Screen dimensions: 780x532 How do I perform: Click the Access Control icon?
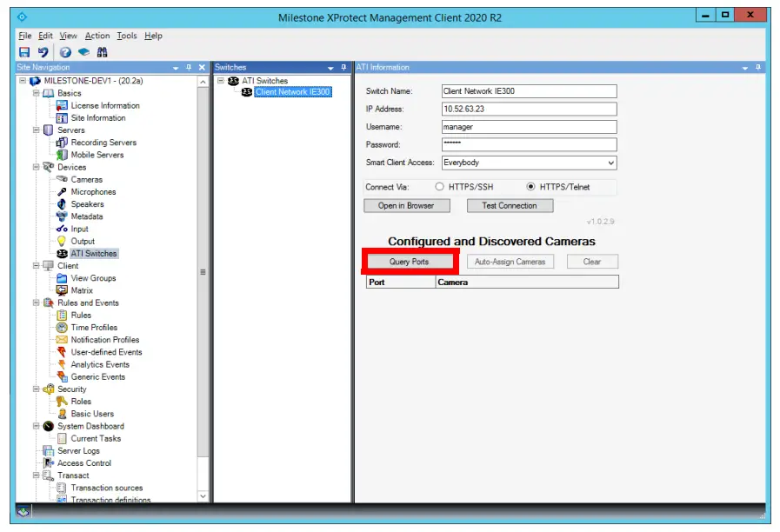coord(48,462)
